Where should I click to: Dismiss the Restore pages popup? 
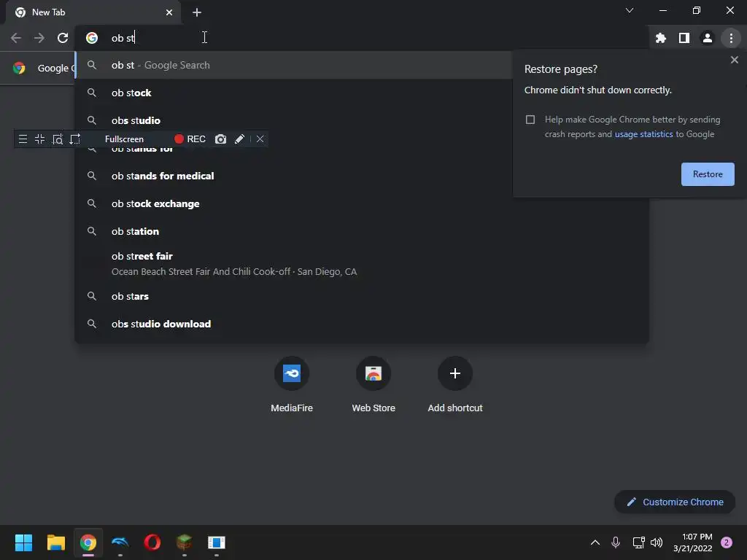(x=734, y=60)
